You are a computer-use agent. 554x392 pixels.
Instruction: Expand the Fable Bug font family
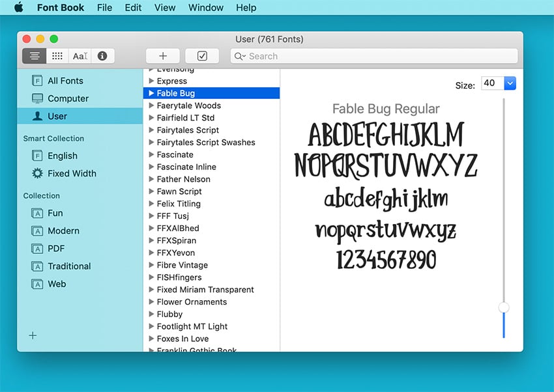(x=151, y=93)
